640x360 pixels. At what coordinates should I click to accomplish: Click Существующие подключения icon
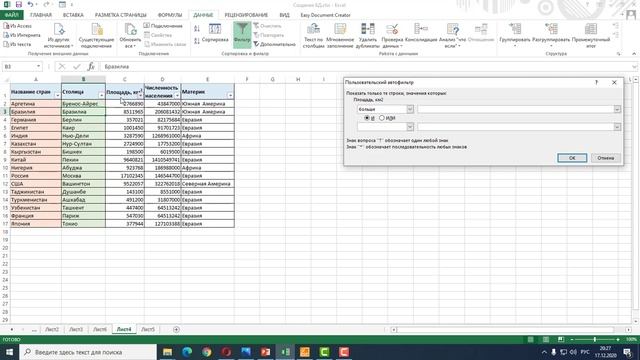point(96,36)
